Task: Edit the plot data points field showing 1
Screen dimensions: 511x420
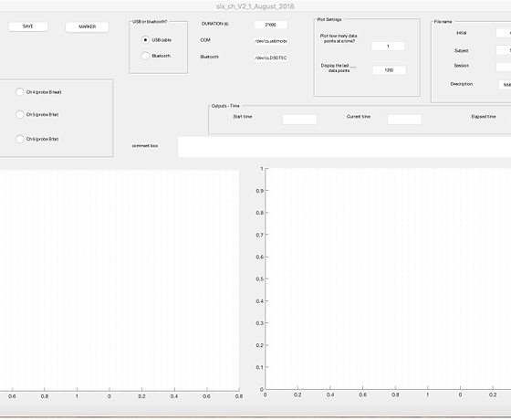Action: (x=388, y=47)
